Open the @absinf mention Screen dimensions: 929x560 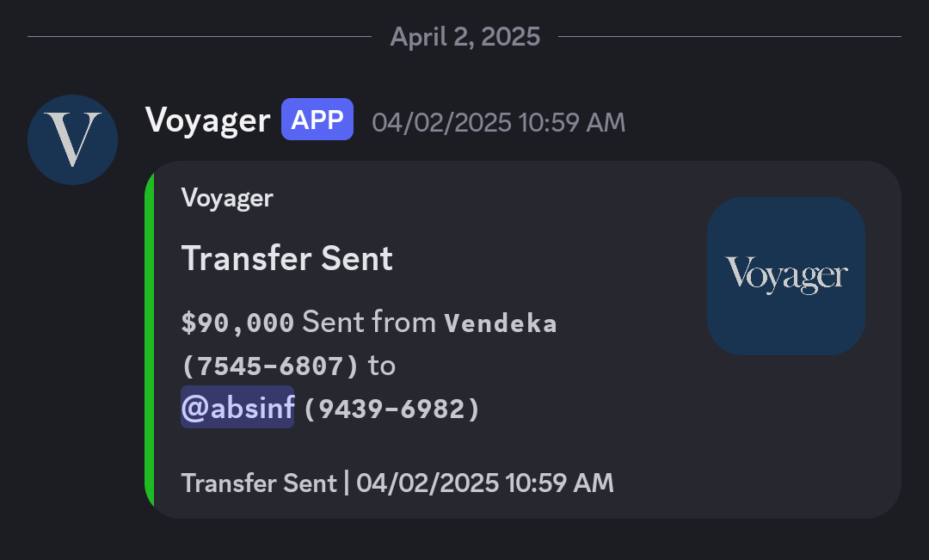[x=237, y=408]
